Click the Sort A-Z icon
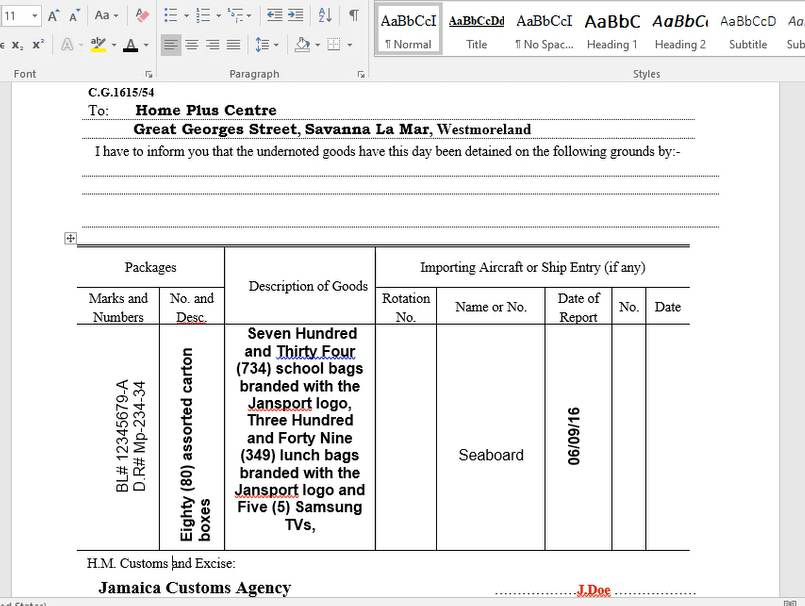The width and height of the screenshot is (805, 606). click(x=325, y=15)
